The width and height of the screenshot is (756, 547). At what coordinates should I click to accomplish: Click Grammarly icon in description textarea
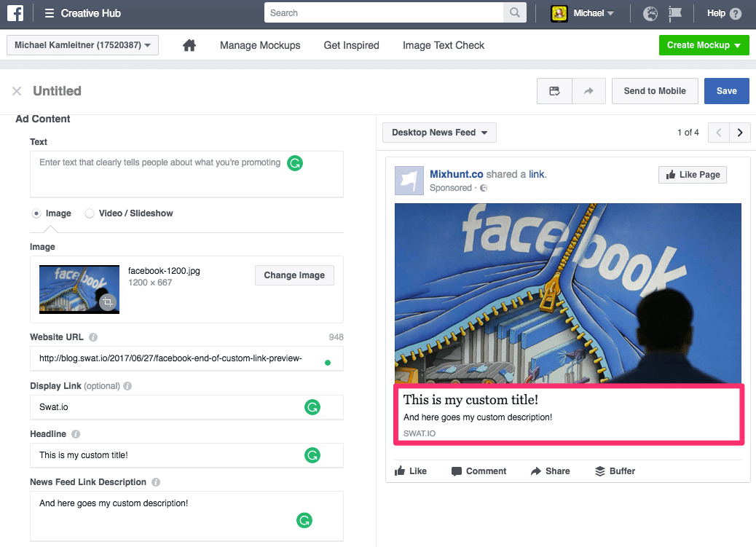(x=304, y=520)
